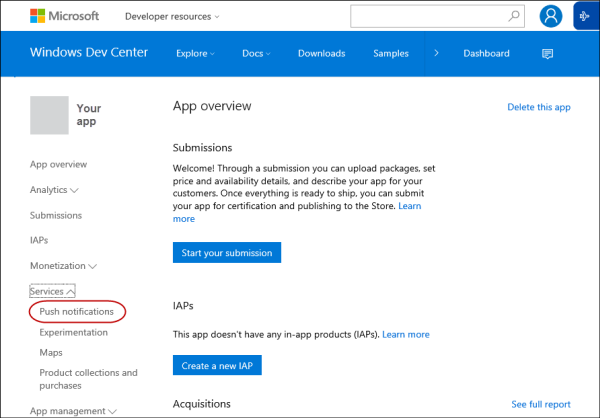Click the Delete this app link
The image size is (600, 418).
coord(538,107)
